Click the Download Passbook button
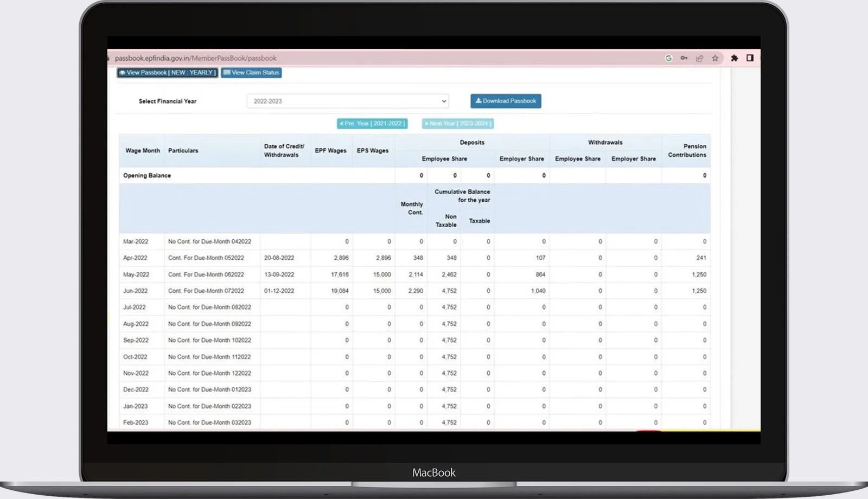 pyautogui.click(x=506, y=101)
